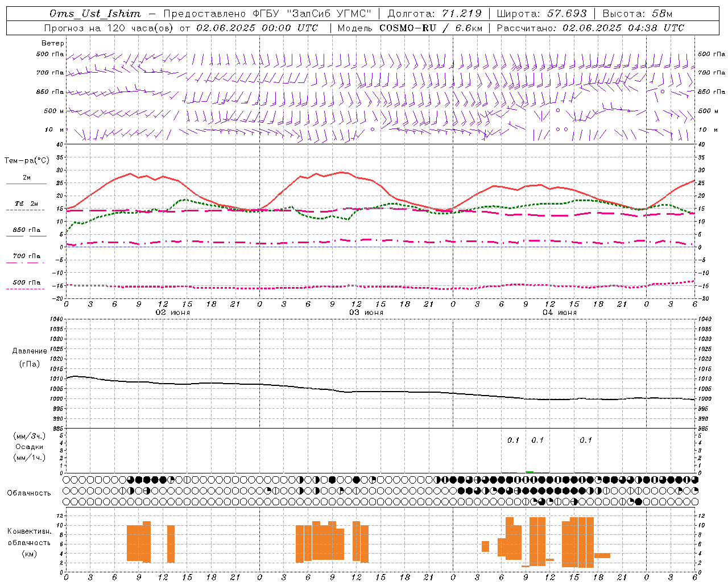
Task: Click the Тем-ра(°C) axis title
Action: (x=27, y=161)
